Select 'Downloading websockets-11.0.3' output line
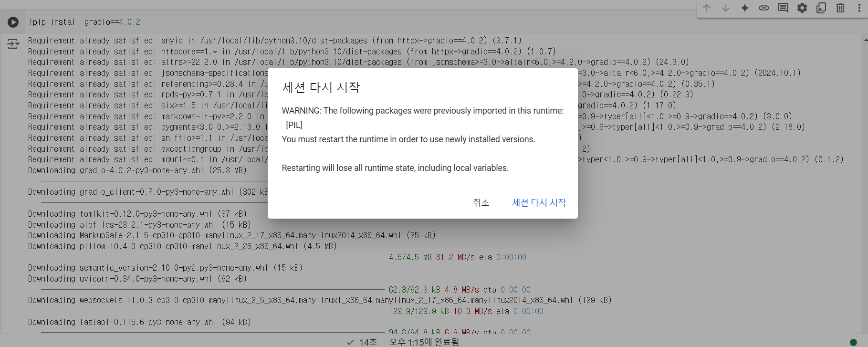Image resolution: width=868 pixels, height=347 pixels. pyautogui.click(x=320, y=300)
